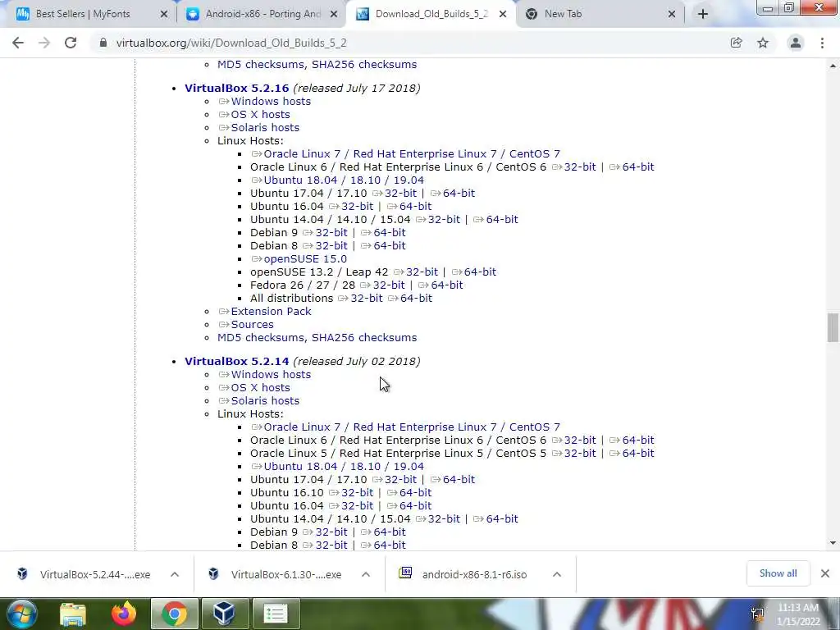
Task: Click the site lock icon in address bar
Action: tap(103, 43)
